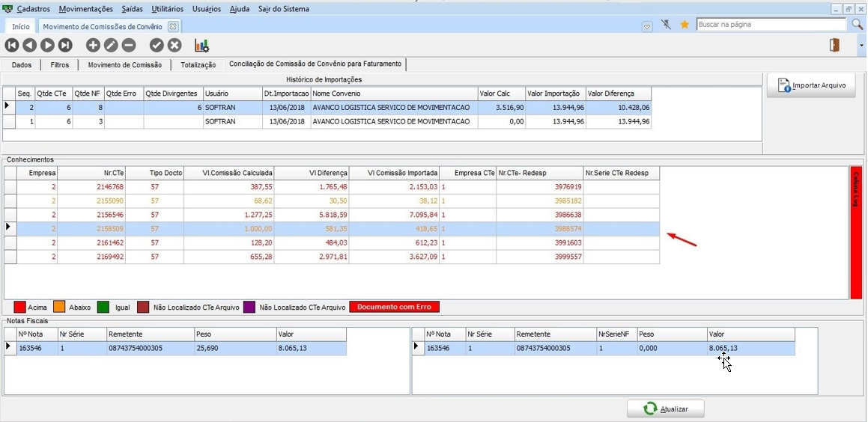Viewport: 868px width, 422px height.
Task: Add a new record with plus icon
Action: pyautogui.click(x=93, y=46)
